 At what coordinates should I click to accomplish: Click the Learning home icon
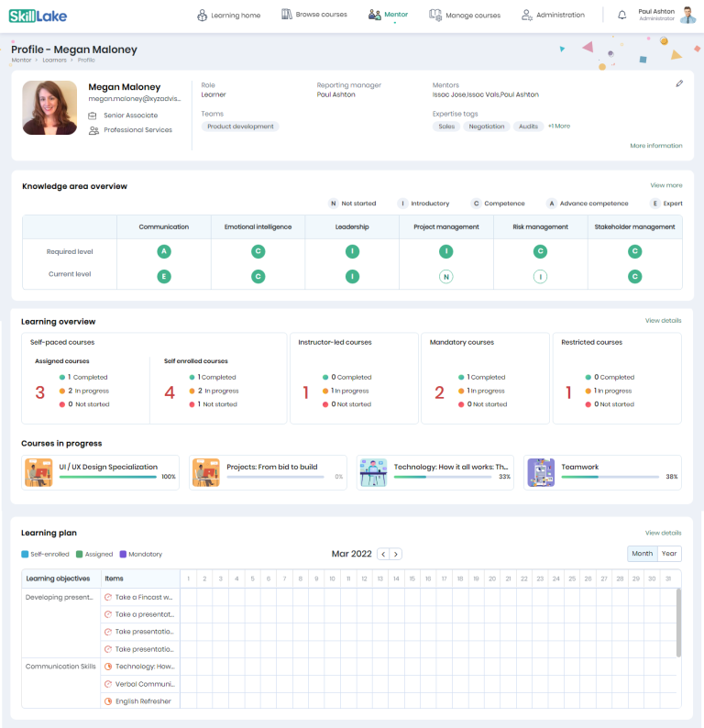click(202, 16)
